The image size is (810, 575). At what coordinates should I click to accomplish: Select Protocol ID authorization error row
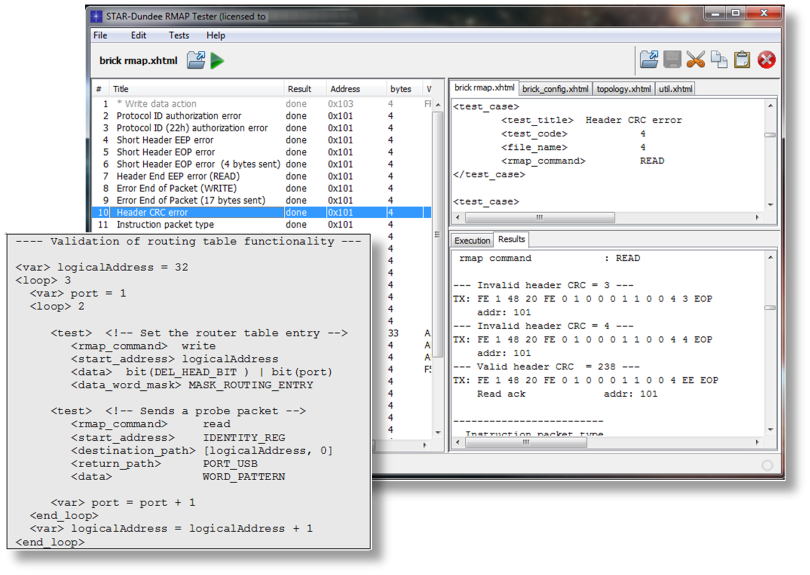(261, 116)
